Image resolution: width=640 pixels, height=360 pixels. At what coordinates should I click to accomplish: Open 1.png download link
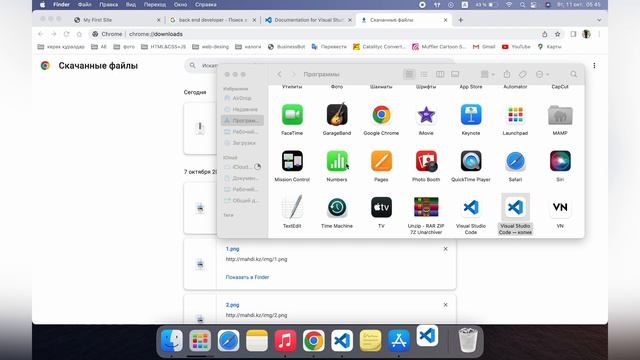(x=232, y=249)
